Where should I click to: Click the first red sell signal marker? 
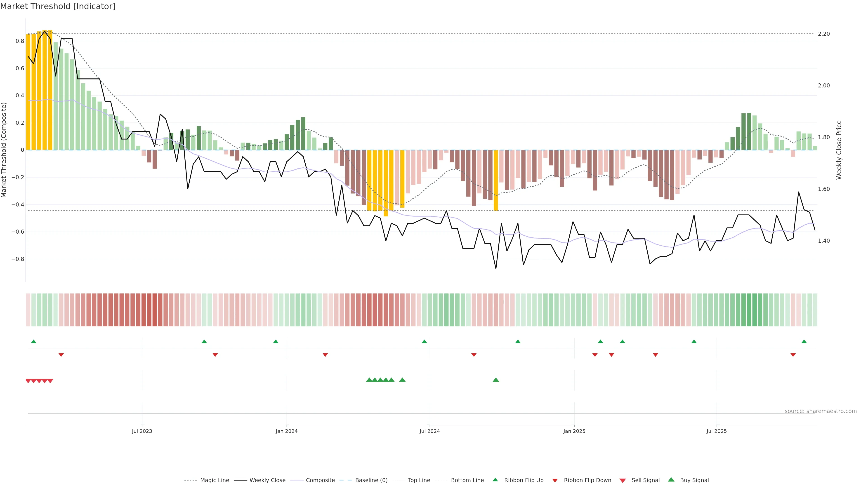pos(28,381)
